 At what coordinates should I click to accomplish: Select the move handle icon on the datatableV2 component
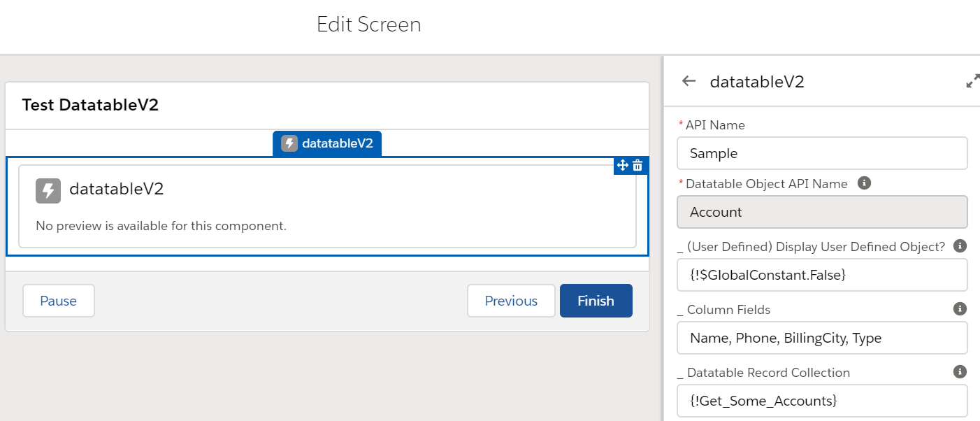(621, 165)
